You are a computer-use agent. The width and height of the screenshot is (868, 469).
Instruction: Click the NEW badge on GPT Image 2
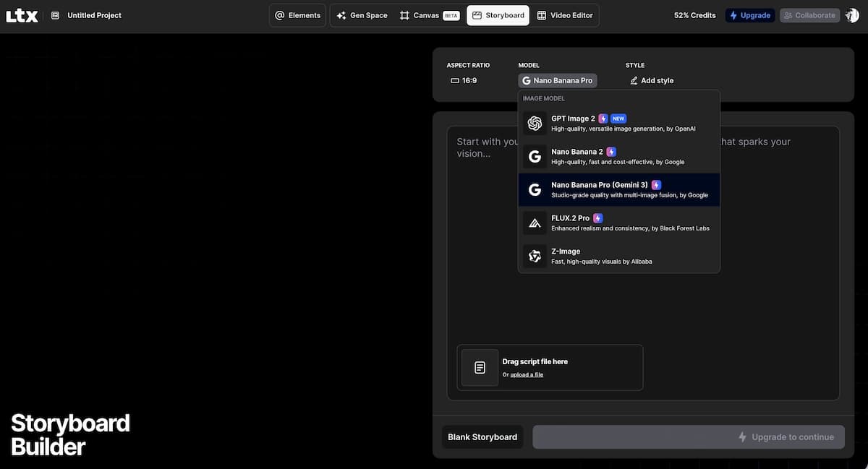coord(618,119)
